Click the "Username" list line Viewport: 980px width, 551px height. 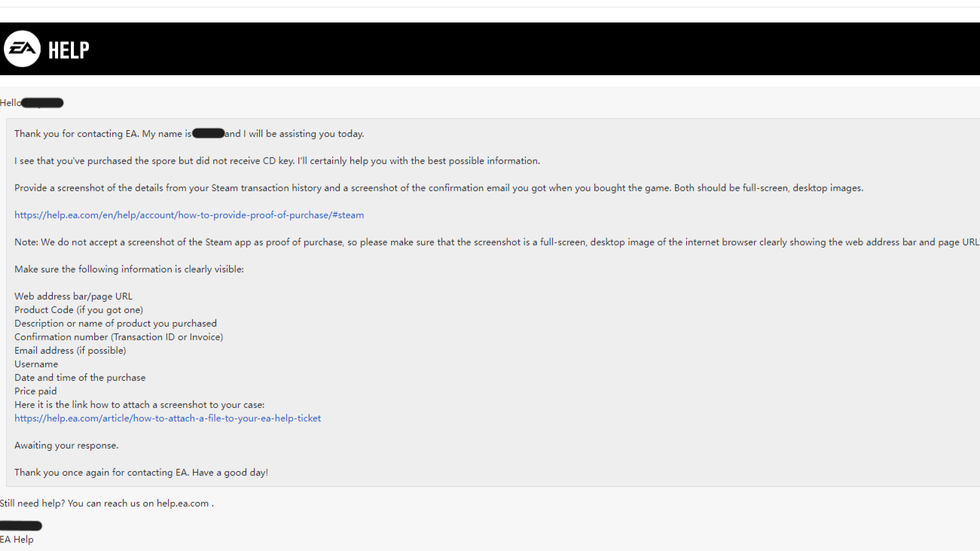click(36, 364)
